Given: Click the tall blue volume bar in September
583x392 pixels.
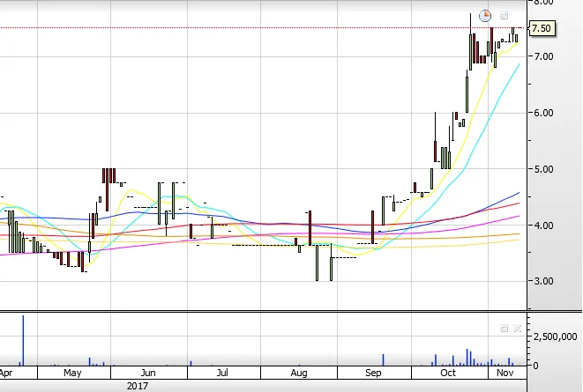Looking at the screenshot, I should (383, 360).
